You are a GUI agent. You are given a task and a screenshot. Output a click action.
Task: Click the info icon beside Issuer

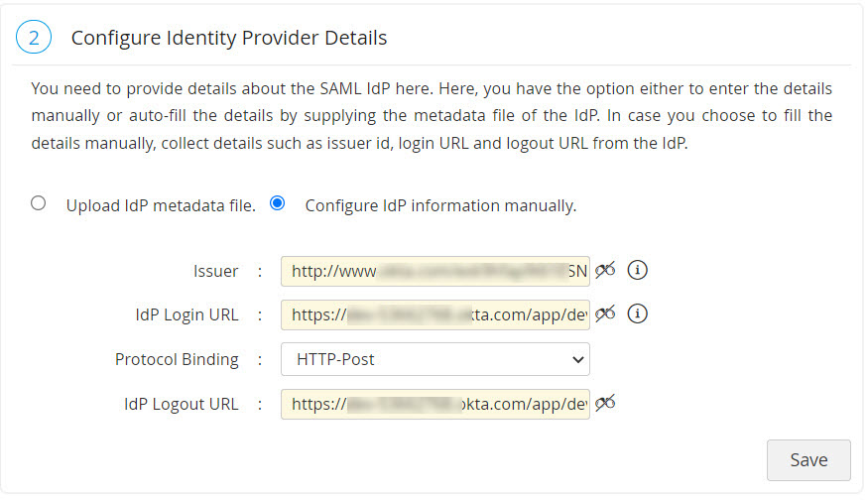[638, 270]
